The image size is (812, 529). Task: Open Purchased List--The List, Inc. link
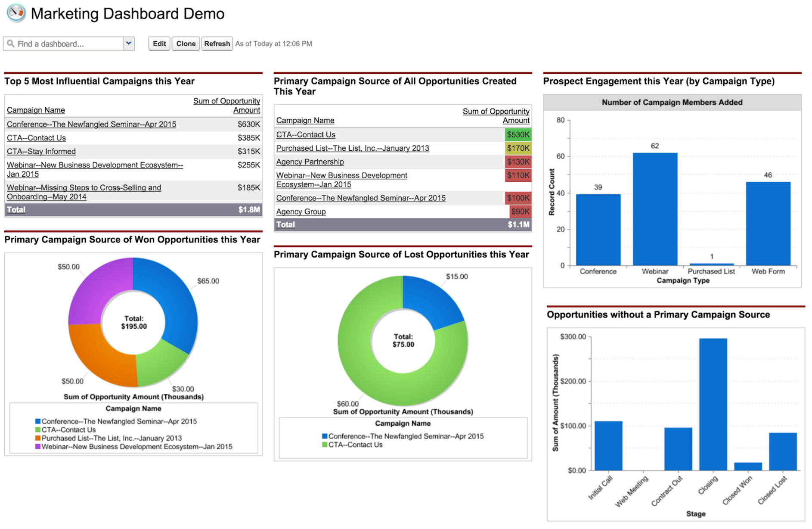pyautogui.click(x=352, y=148)
